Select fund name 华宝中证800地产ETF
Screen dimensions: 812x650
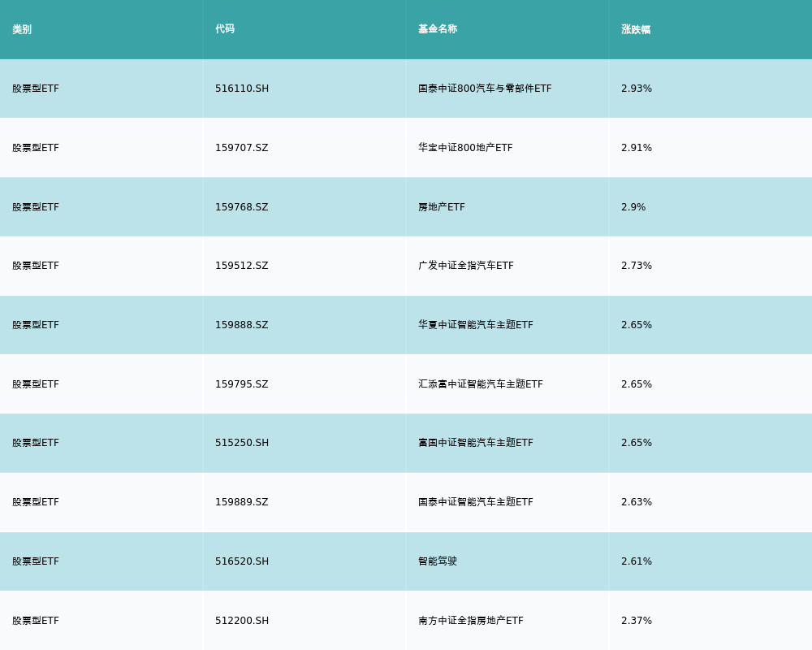(465, 148)
